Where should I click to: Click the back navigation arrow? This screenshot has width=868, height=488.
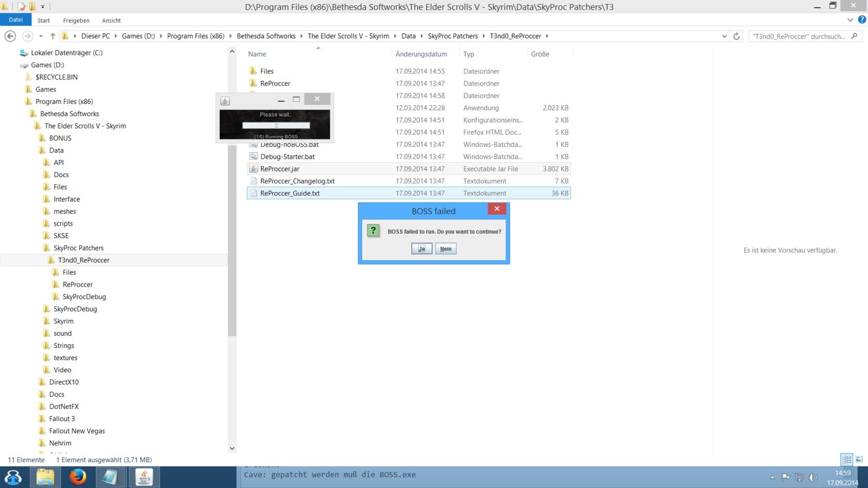coord(10,36)
